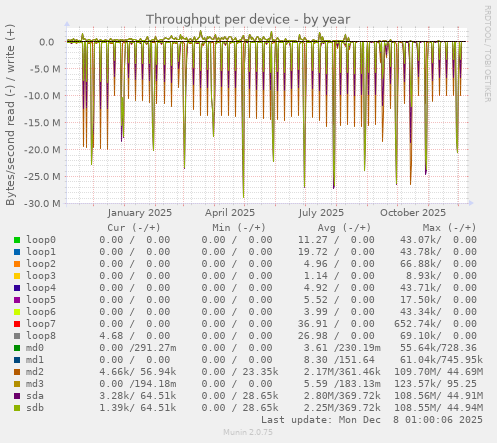Click the md2 brown legend swatch

click(x=17, y=372)
